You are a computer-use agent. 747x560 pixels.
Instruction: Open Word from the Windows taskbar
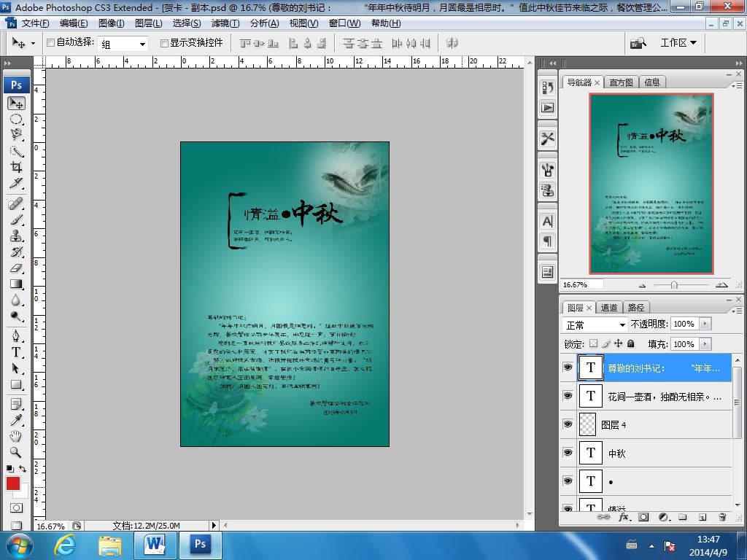[155, 545]
